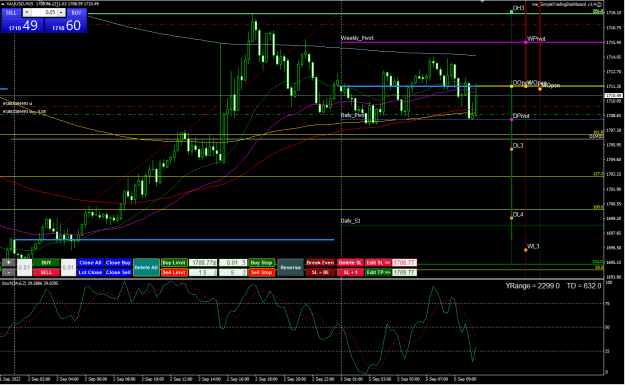Click the Edit TP price field showing 1708.77
The height and width of the screenshot is (385, 625).
pyautogui.click(x=405, y=273)
